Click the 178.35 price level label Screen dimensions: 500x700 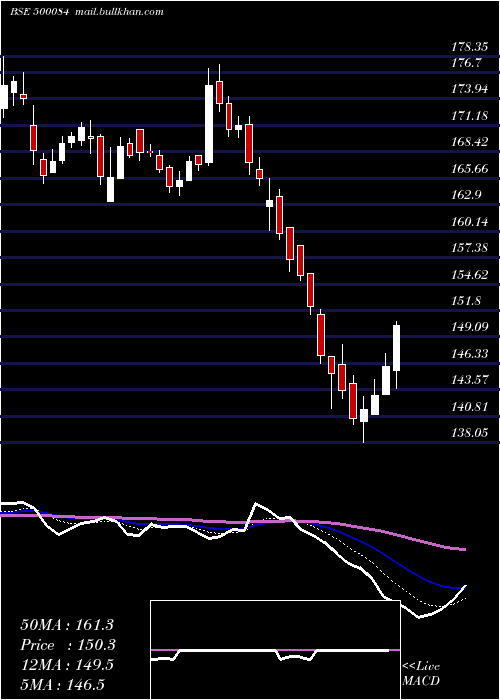click(472, 47)
